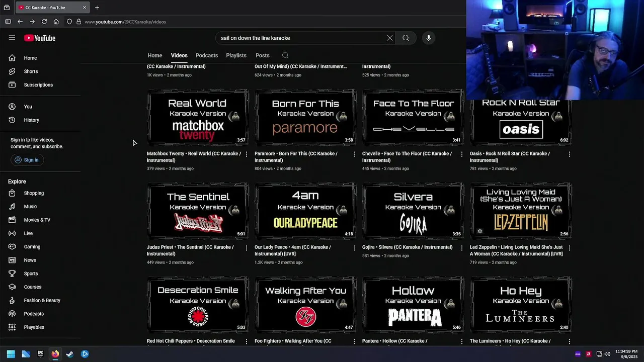Viewport: 644px width, 362px height.
Task: Open a new browser tab
Action: click(x=97, y=8)
